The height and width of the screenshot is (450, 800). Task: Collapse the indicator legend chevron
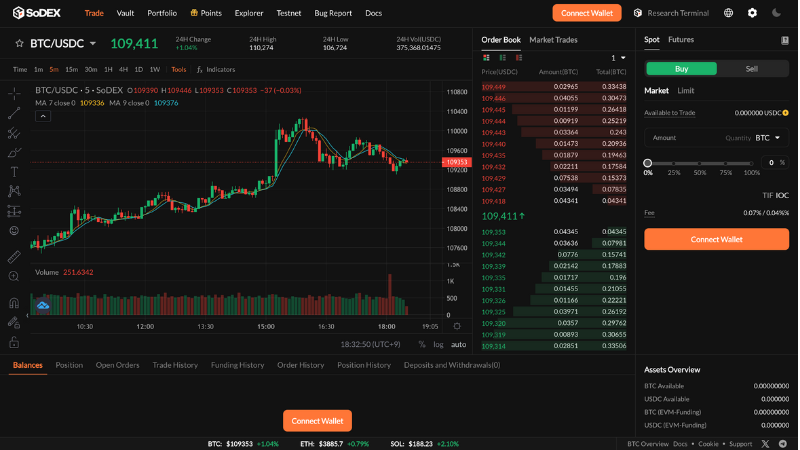[x=43, y=116]
